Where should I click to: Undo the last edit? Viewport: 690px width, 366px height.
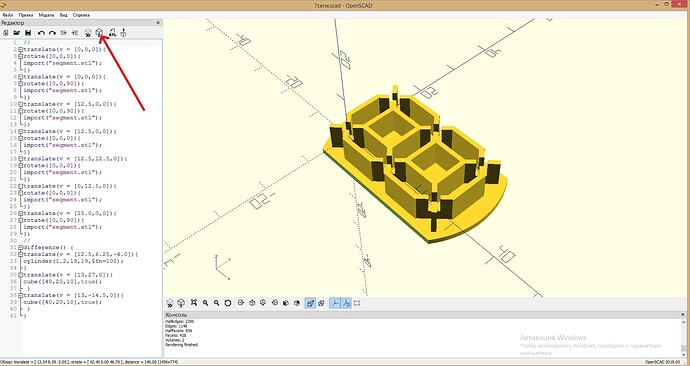[41, 33]
